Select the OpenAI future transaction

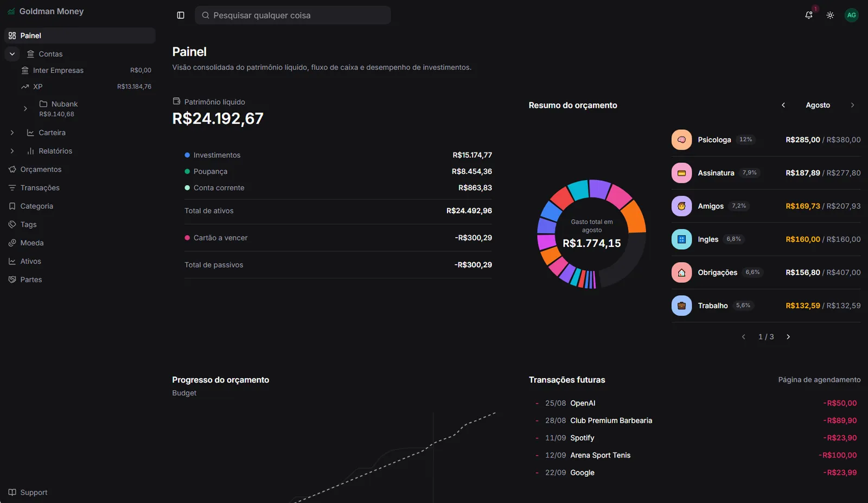tap(695, 403)
